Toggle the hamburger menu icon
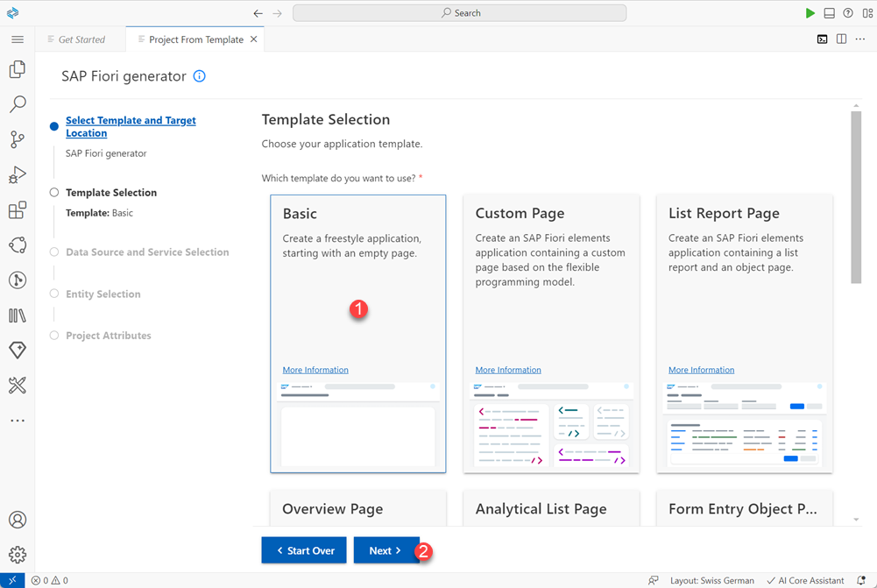Viewport: 877px width, 588px height. pyautogui.click(x=18, y=39)
